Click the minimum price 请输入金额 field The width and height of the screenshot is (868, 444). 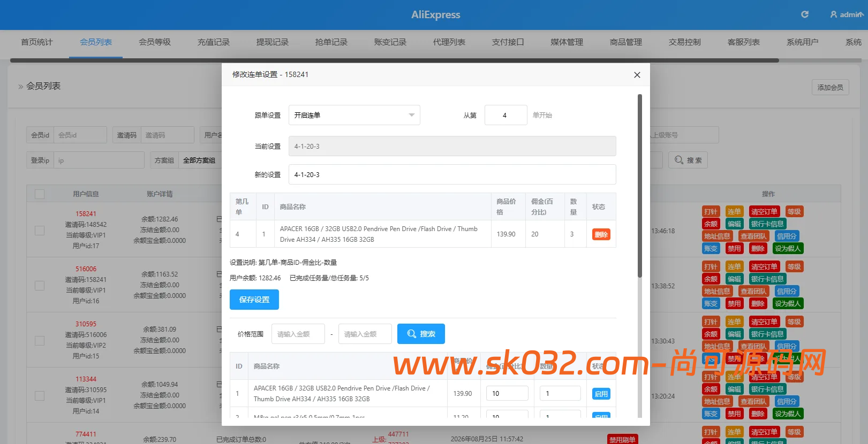click(298, 334)
